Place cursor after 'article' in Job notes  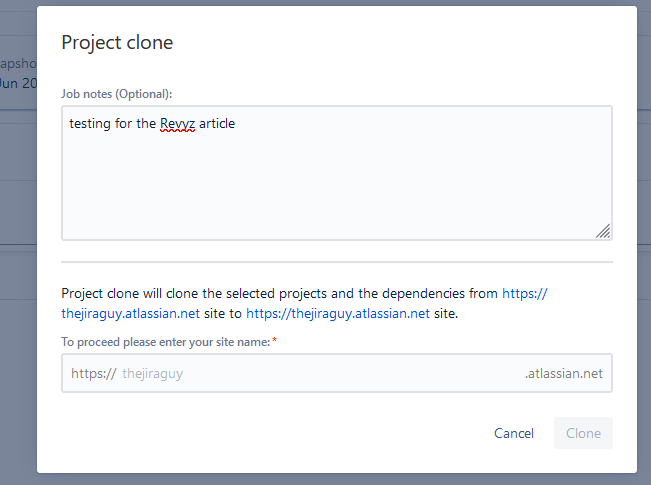click(x=236, y=123)
